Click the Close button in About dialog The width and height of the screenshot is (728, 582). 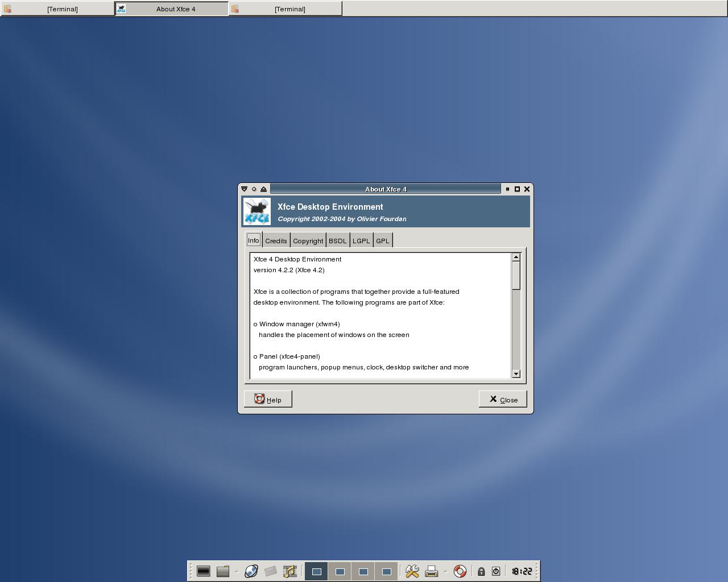pos(503,399)
